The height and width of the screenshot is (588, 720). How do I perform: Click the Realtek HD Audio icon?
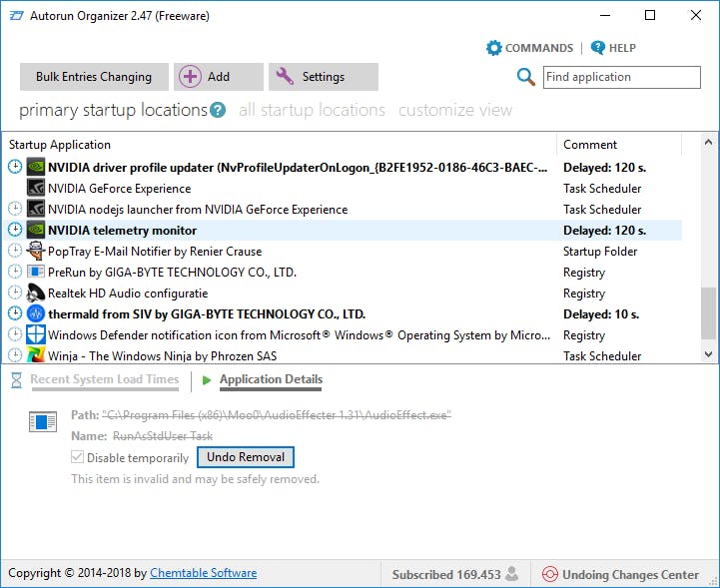(x=36, y=294)
